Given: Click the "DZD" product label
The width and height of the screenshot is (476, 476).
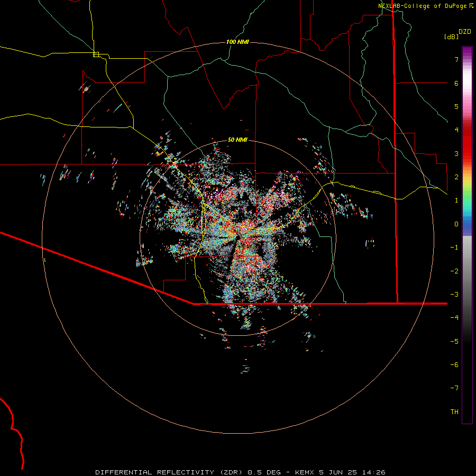Looking at the screenshot, I should (465, 32).
